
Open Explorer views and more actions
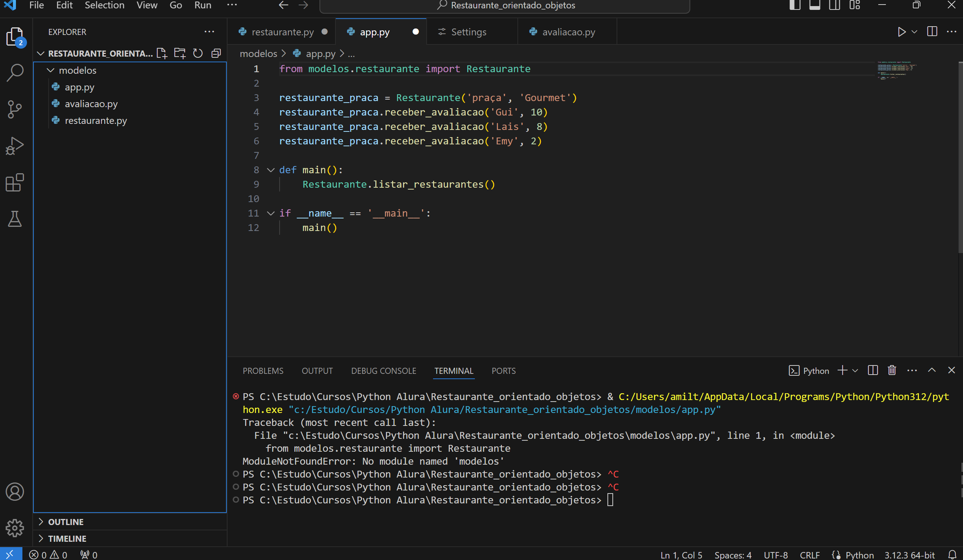click(209, 32)
